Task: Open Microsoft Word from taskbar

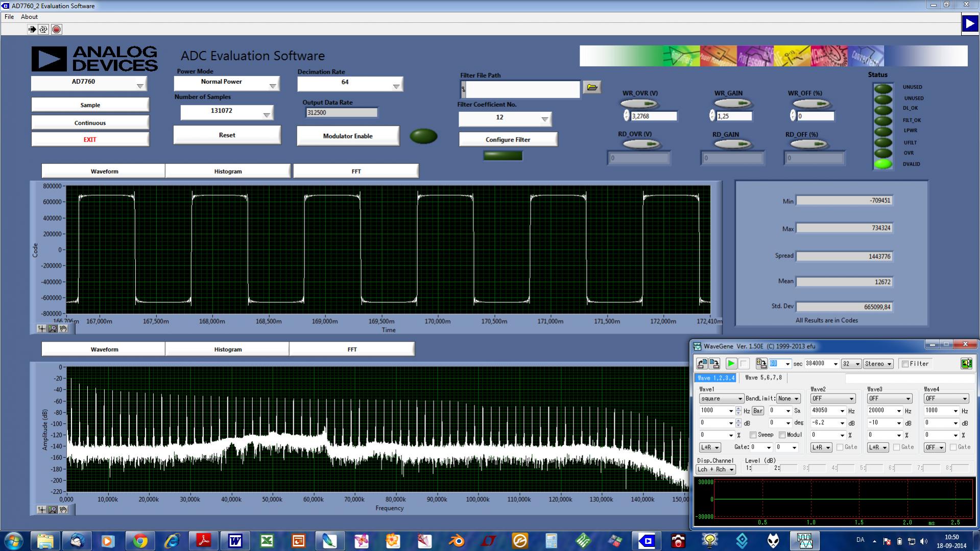Action: (x=235, y=540)
